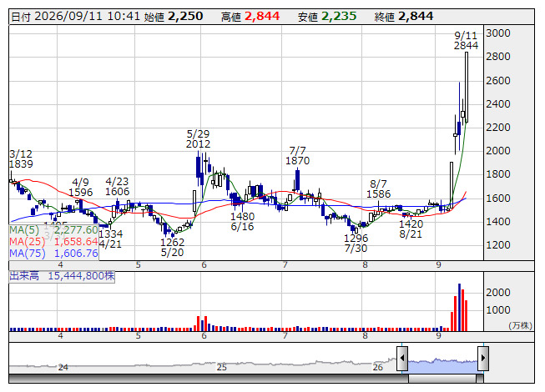This screenshot has height=392, width=545.
Task: Click the 8/7 1586 annotation
Action: pos(379,188)
